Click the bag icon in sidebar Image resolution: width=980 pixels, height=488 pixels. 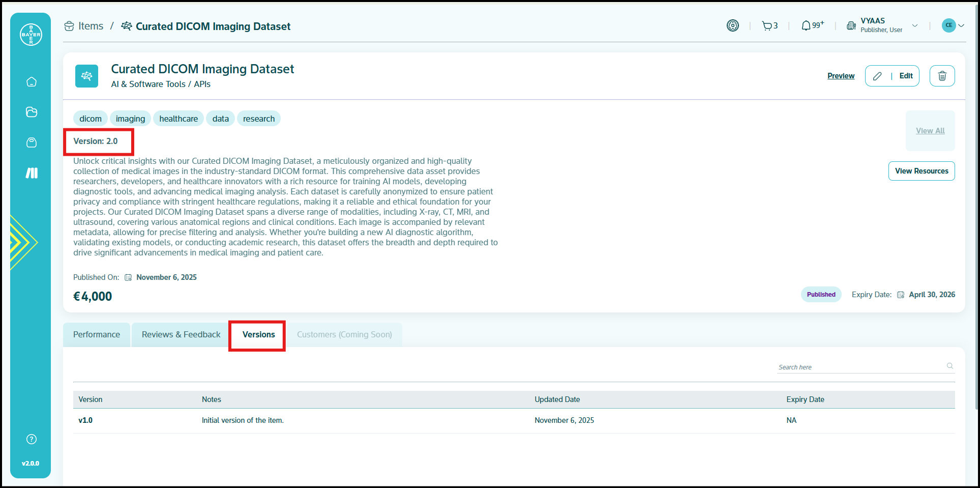point(32,142)
